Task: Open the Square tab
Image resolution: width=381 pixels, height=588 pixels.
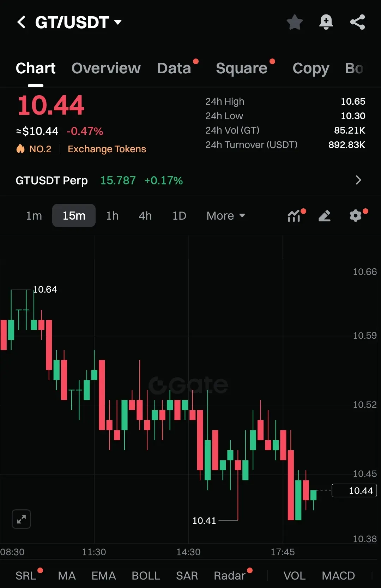Action: coord(242,68)
